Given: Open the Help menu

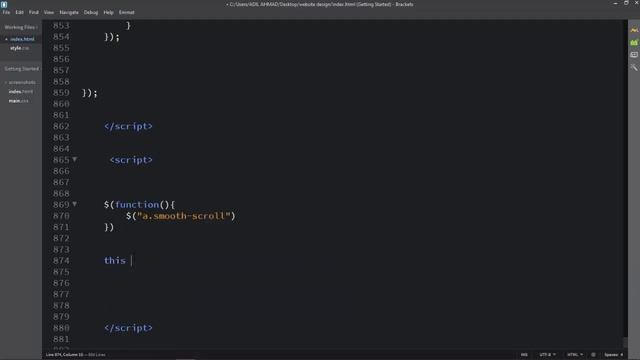Looking at the screenshot, I should click(108, 12).
